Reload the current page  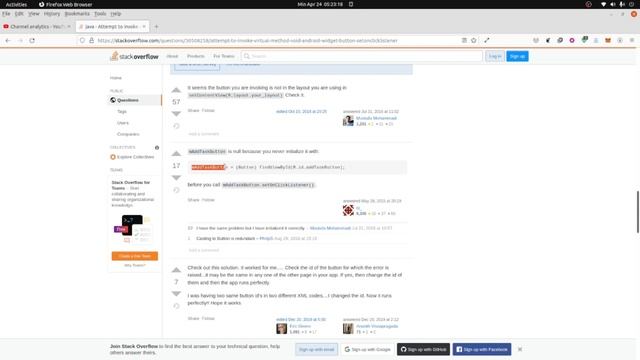click(32, 40)
